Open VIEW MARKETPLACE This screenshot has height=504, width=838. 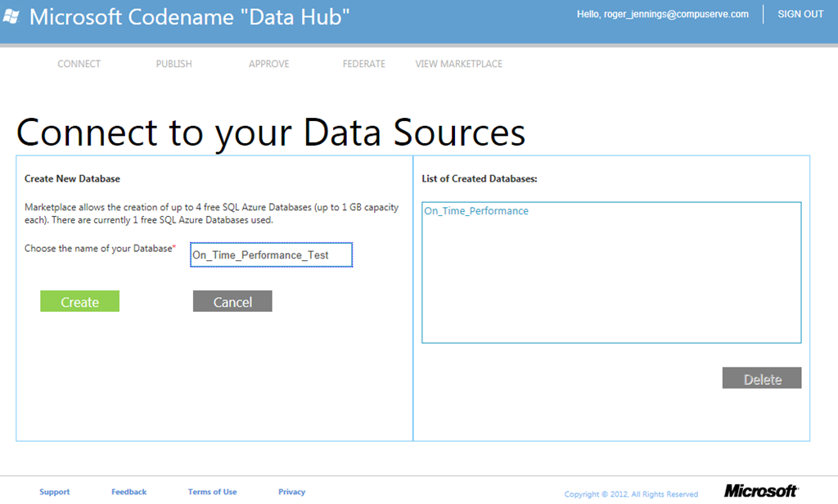(x=458, y=64)
